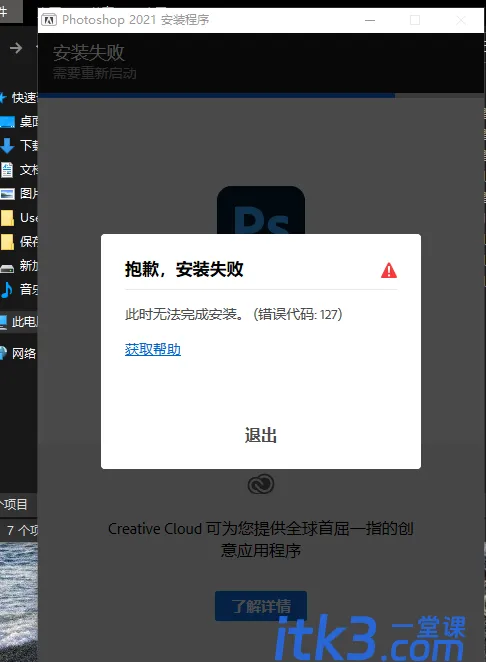Select the drive icon in Explorer sidebar
Viewport: 486px width, 662px height.
pyautogui.click(x=7, y=268)
